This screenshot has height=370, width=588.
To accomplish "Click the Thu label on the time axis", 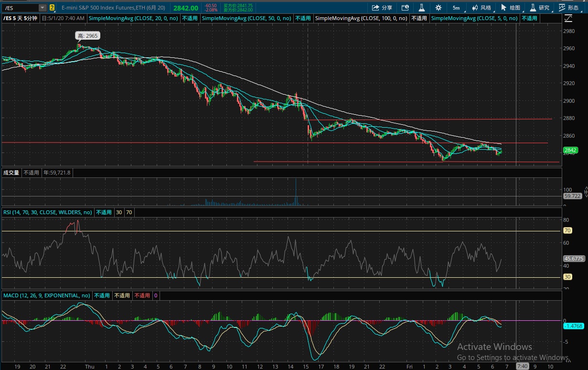I will [x=89, y=367].
